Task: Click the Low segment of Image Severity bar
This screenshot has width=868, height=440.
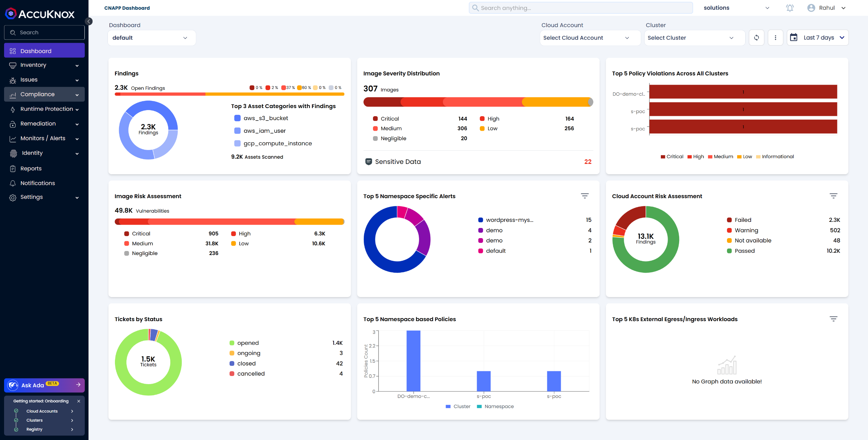Action: point(554,102)
